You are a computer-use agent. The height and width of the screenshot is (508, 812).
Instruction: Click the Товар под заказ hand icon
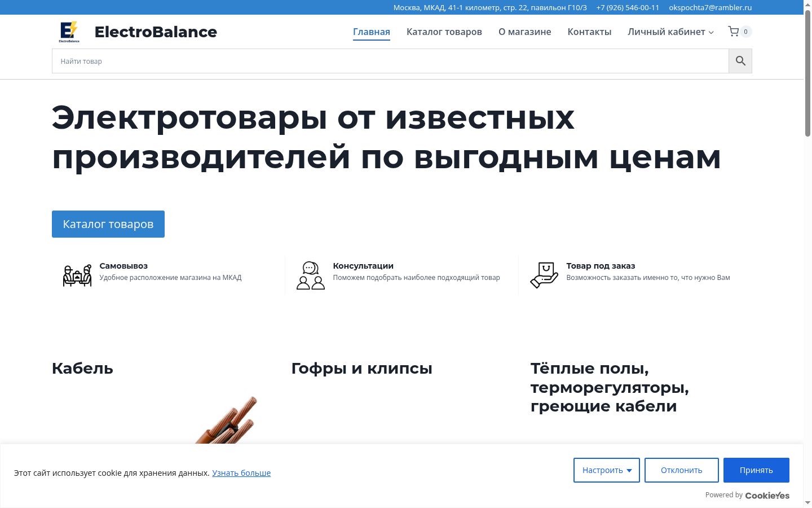click(544, 275)
